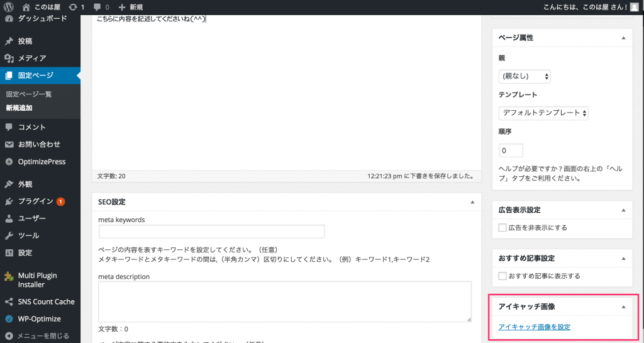Check 広告を非表示にする checkbox
Image resolution: width=644 pixels, height=343 pixels.
click(x=502, y=228)
